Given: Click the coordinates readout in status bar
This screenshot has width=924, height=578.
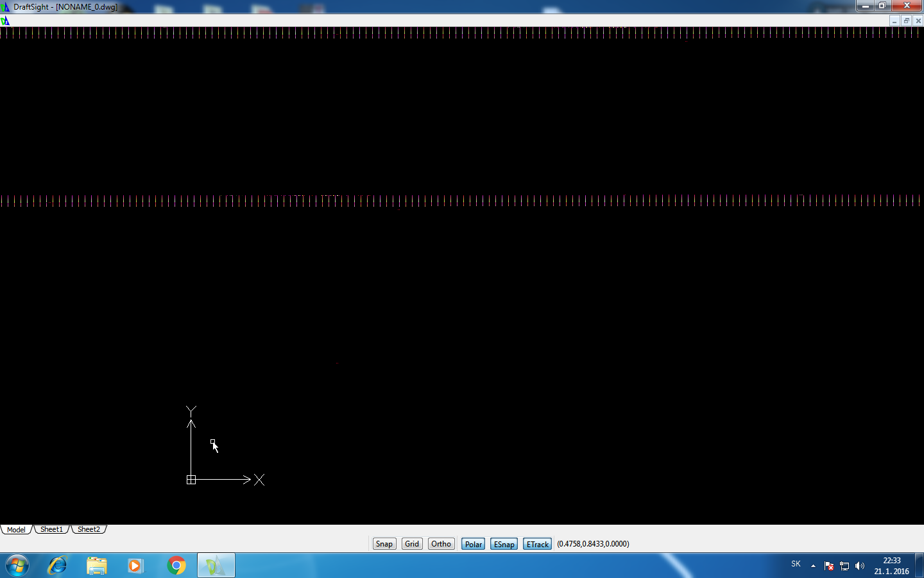Looking at the screenshot, I should point(593,544).
